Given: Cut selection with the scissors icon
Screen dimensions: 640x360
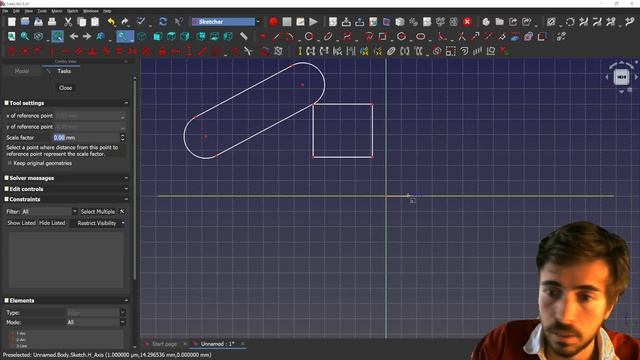Looking at the screenshot, I should 68,22.
